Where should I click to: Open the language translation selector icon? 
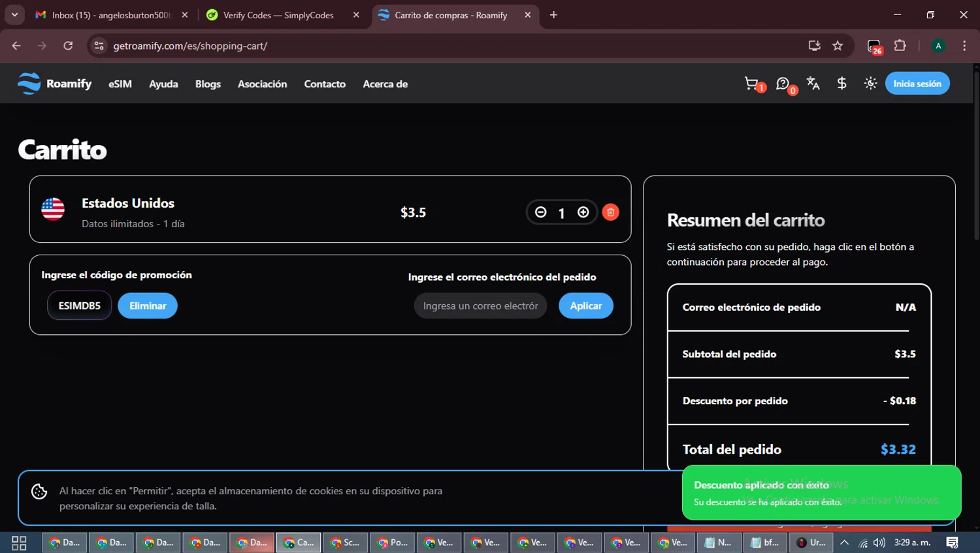[x=813, y=84]
